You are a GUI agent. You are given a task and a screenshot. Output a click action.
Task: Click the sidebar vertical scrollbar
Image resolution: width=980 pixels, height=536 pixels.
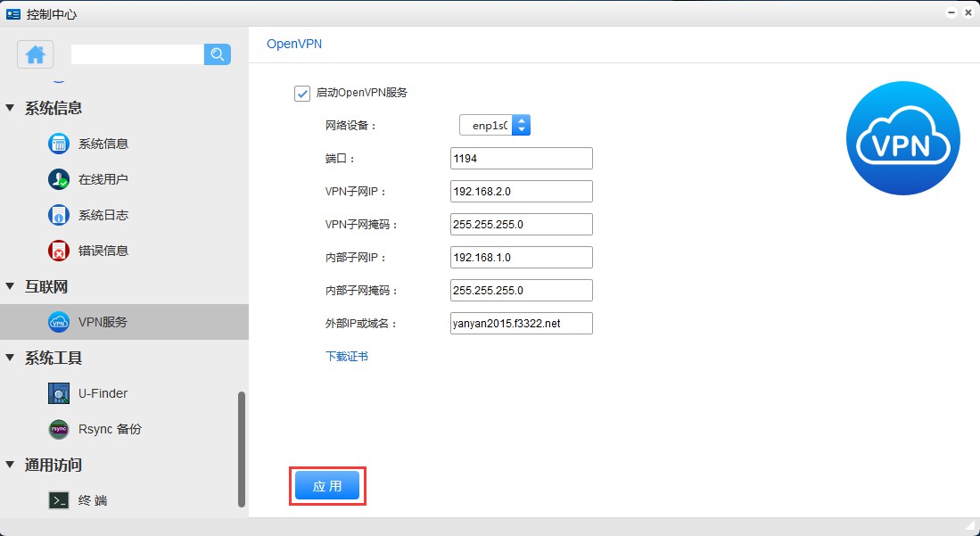point(242,446)
